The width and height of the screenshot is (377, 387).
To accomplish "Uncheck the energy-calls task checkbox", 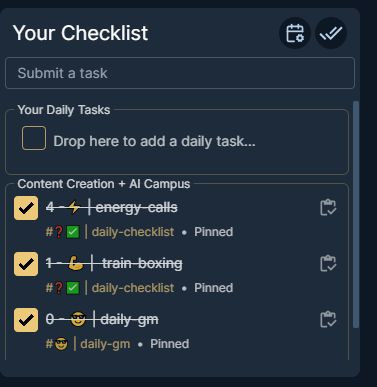I will pos(26,208).
